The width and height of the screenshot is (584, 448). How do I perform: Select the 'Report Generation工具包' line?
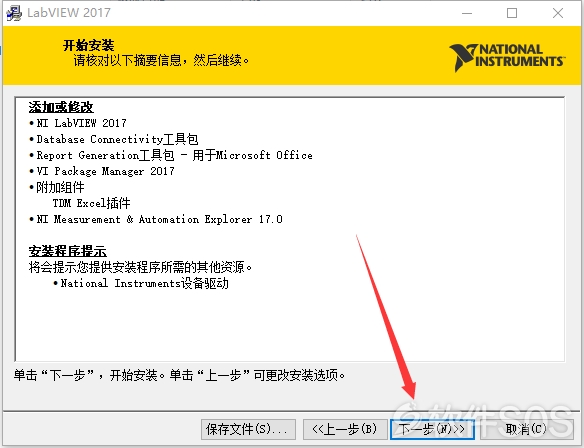[x=171, y=155]
